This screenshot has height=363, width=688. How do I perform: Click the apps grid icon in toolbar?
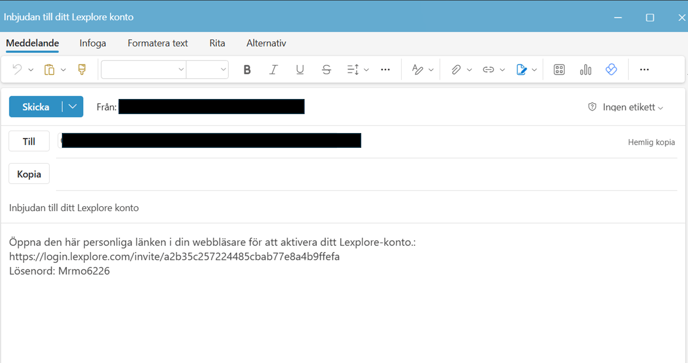tap(559, 69)
